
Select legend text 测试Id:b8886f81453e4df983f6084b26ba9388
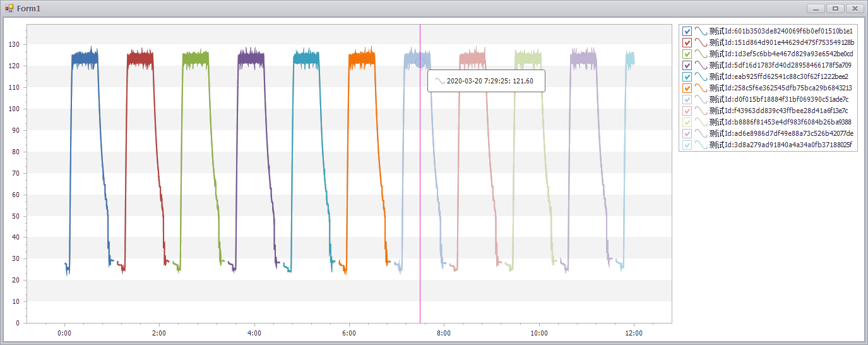(x=780, y=122)
